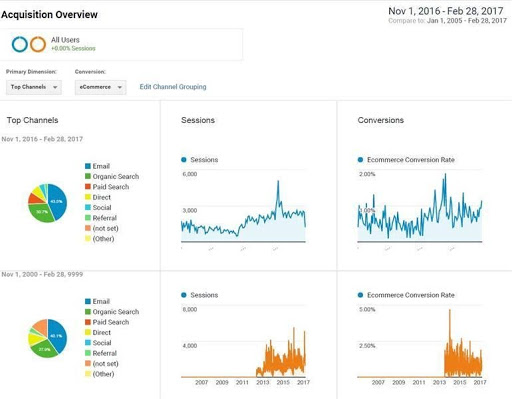The height and width of the screenshot is (399, 512).
Task: Click the (Other) entry in lower legend
Action: (103, 374)
